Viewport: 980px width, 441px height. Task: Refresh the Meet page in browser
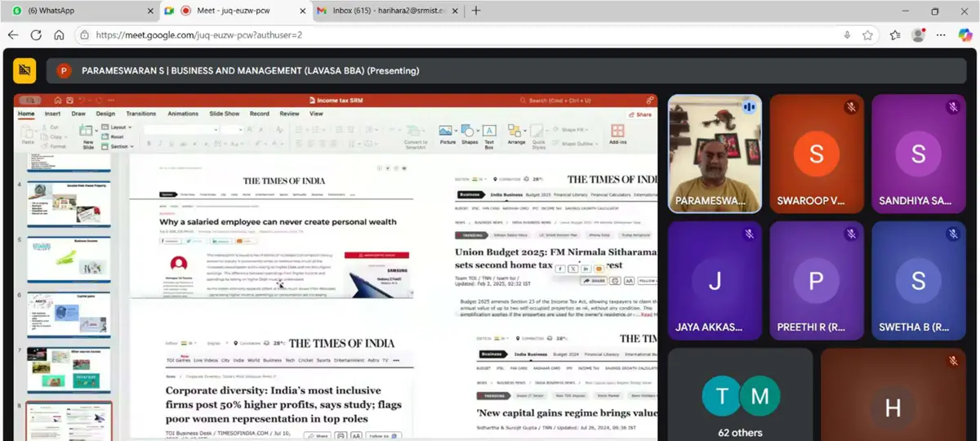(x=36, y=35)
